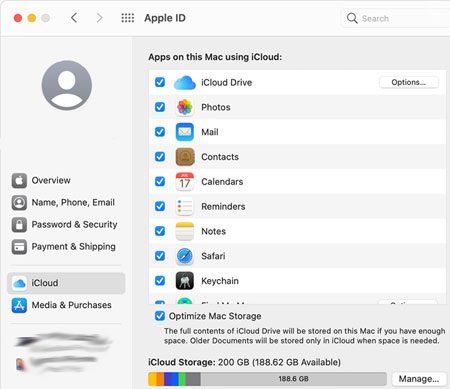
Task: Click the Reminders label
Action: coord(223,206)
